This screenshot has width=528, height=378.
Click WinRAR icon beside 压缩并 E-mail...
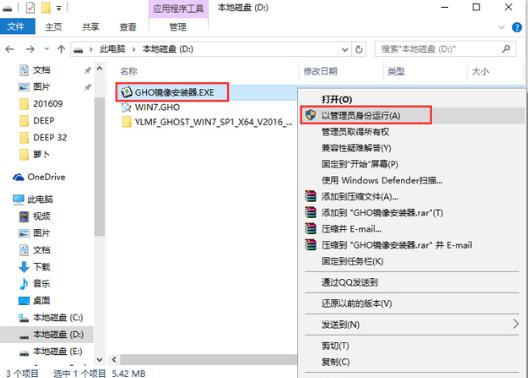310,228
